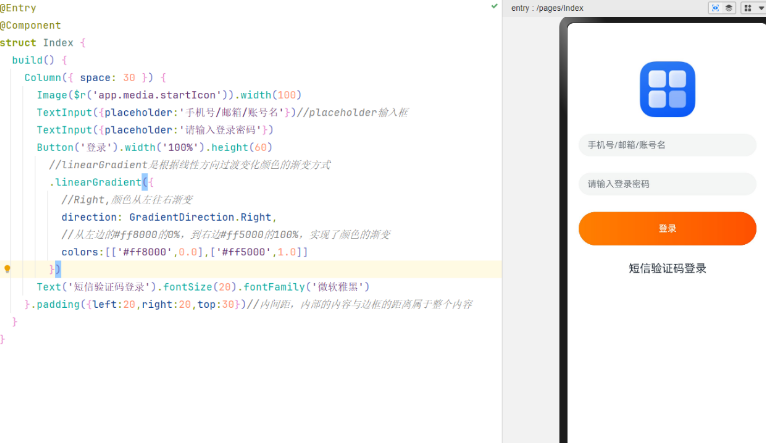Click 'Column({ space: 30 })' in code

89,78
